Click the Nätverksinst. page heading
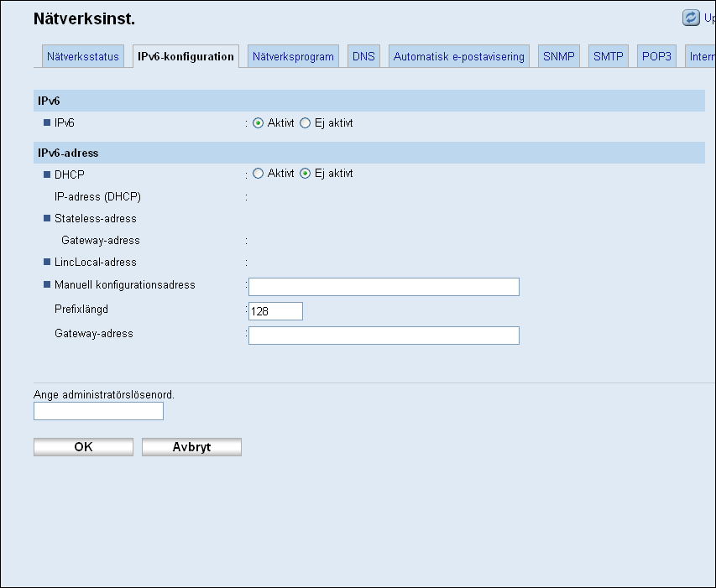 [x=85, y=18]
